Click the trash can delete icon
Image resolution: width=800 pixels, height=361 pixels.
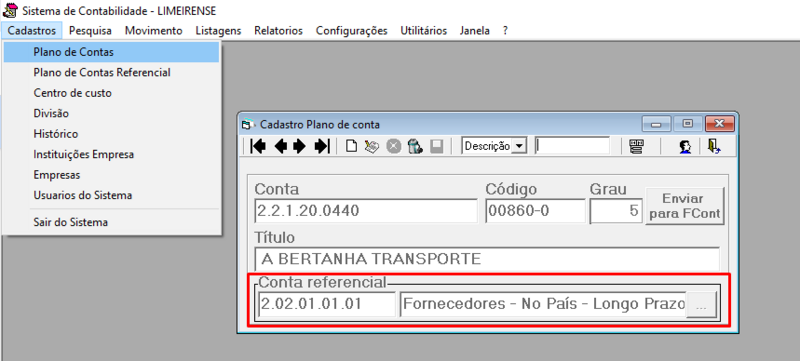(x=415, y=147)
